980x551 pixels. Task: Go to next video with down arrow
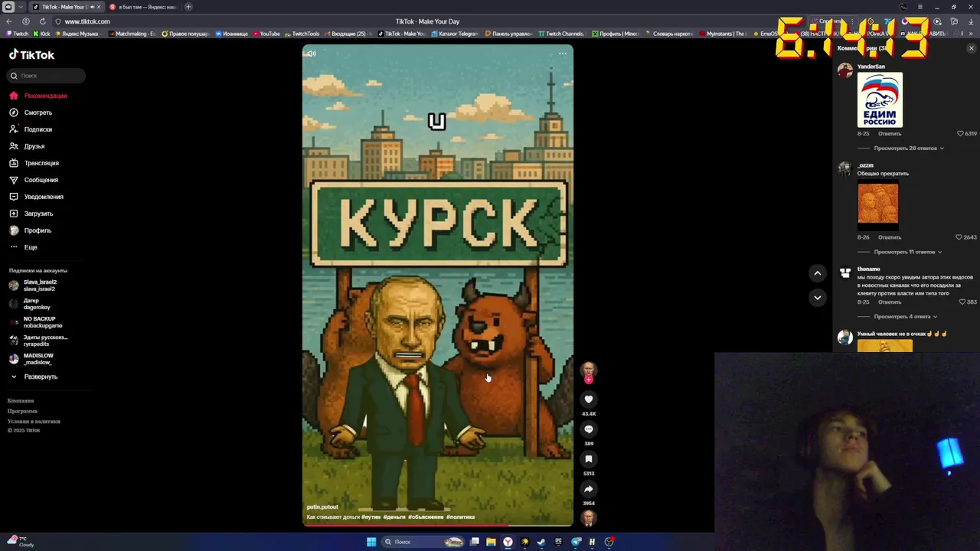coord(818,298)
